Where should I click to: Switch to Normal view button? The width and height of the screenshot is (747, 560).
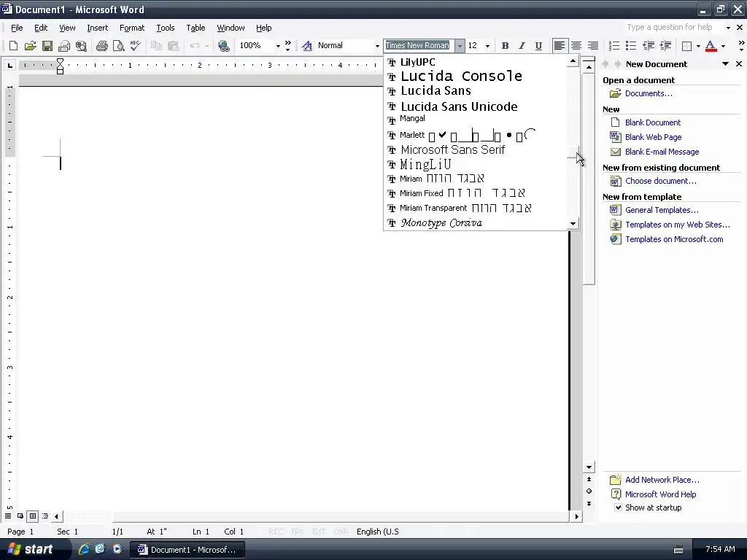click(8, 516)
